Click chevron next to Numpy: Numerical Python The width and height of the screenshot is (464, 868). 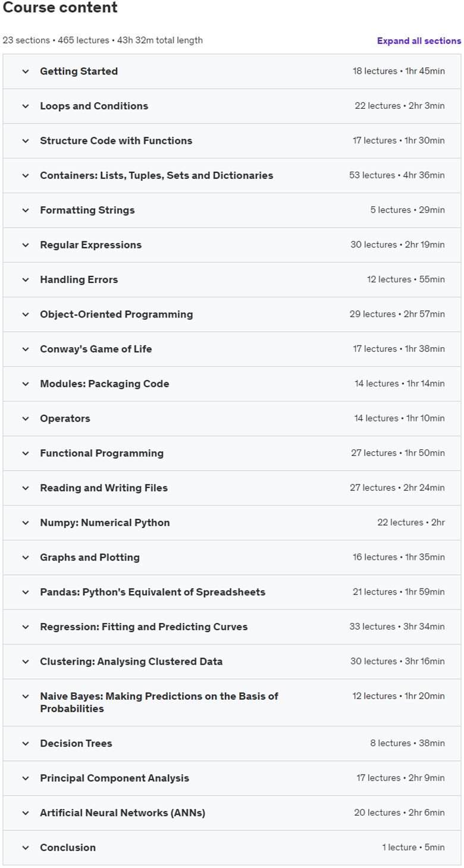point(26,523)
